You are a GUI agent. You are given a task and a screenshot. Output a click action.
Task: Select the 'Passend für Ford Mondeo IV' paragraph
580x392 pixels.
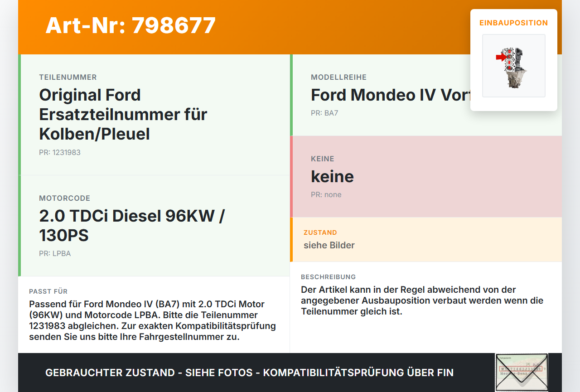coord(153,320)
